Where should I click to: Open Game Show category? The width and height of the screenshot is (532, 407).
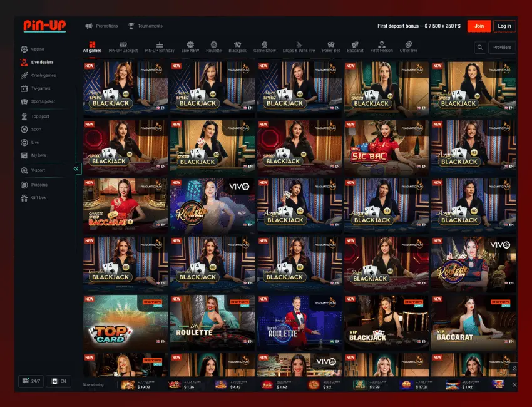click(x=265, y=47)
